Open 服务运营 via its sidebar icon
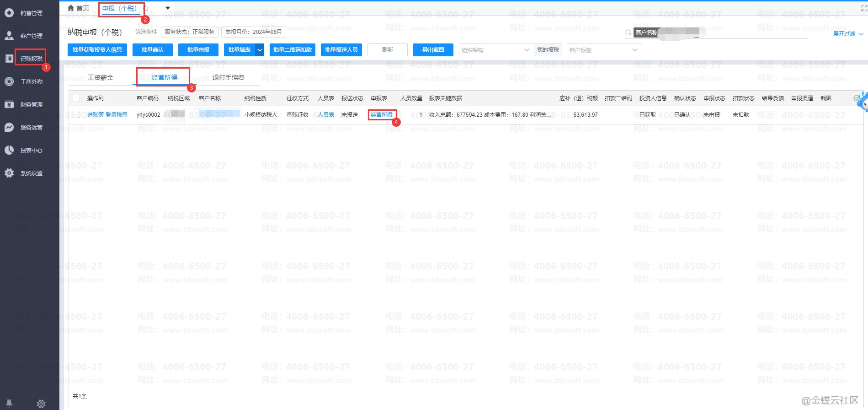Viewport: 868px width, 410px height. point(9,127)
